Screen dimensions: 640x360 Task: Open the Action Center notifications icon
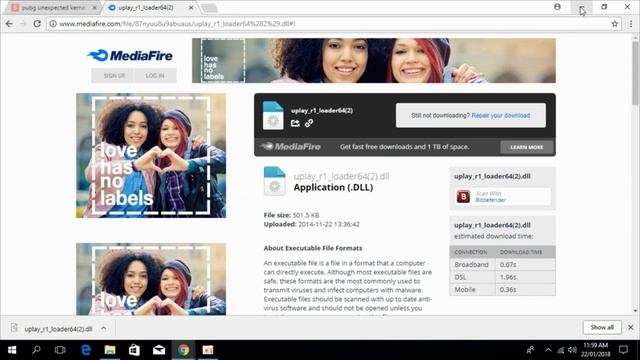click(623, 350)
